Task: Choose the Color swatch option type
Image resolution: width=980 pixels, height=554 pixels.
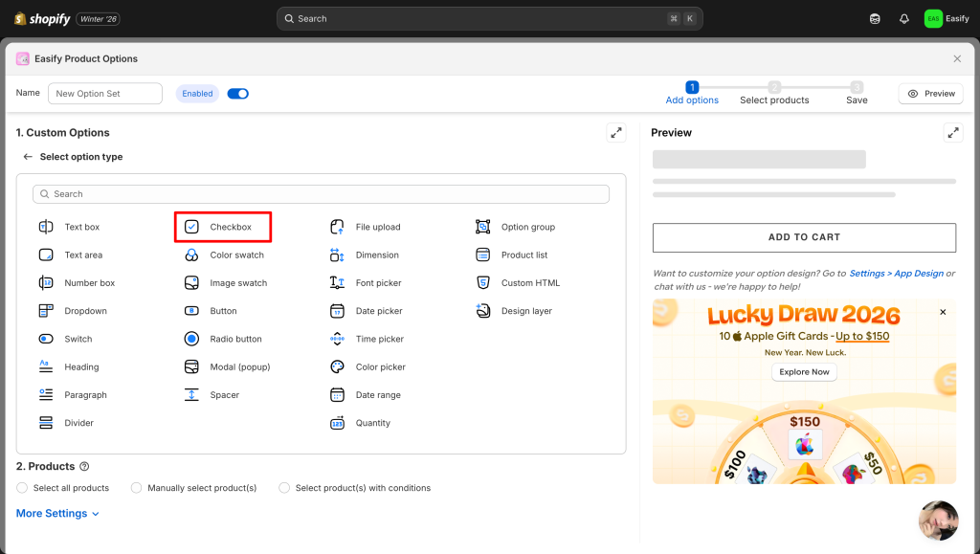Action: pyautogui.click(x=236, y=255)
